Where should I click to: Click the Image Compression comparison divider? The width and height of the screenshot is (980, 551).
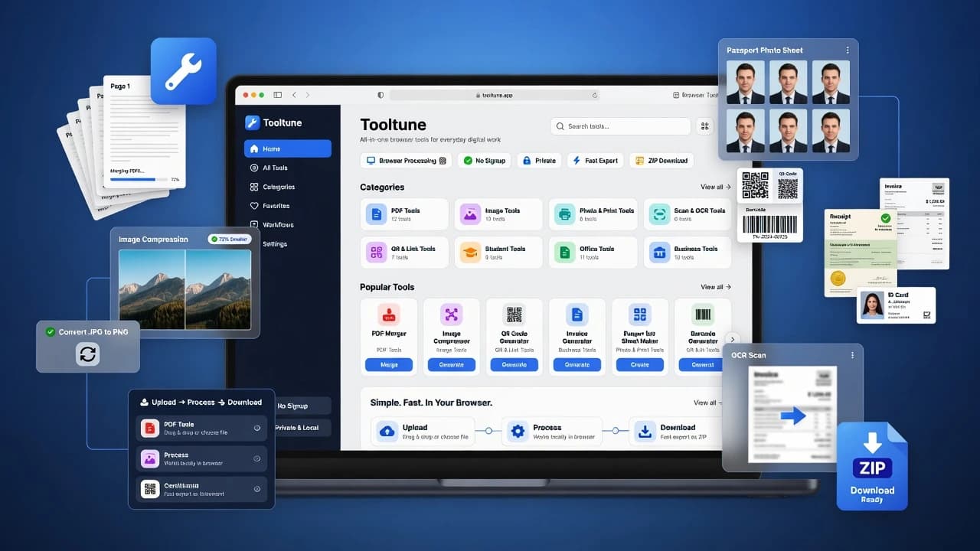coord(185,289)
